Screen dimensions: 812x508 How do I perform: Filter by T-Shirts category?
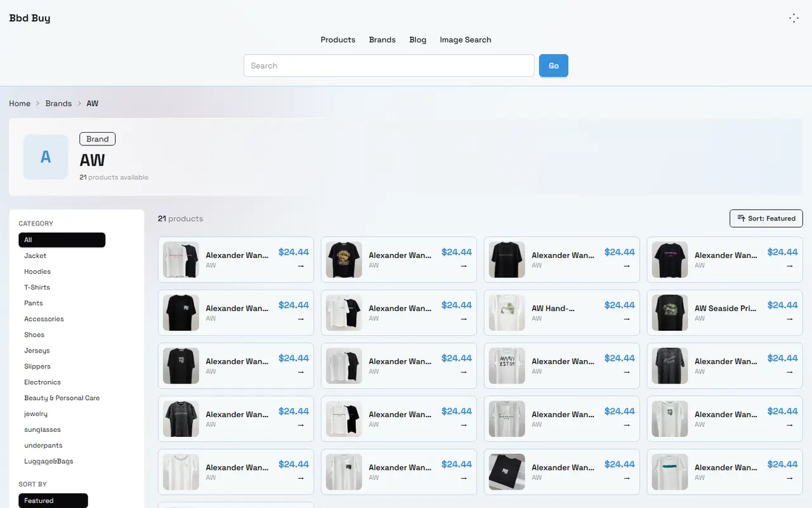37,288
